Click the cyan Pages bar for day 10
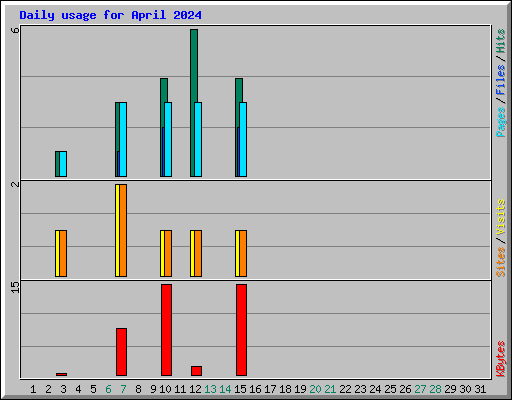Screen dimensions: 512x400 coord(168,139)
